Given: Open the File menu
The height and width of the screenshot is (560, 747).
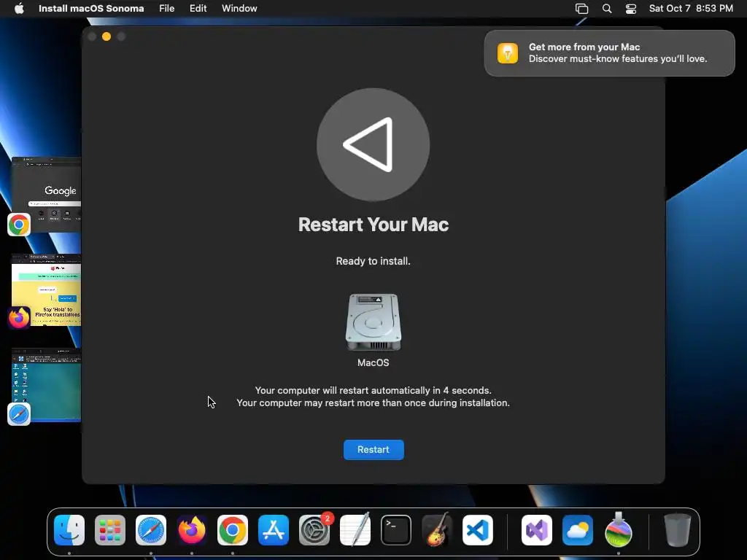Looking at the screenshot, I should (167, 8).
